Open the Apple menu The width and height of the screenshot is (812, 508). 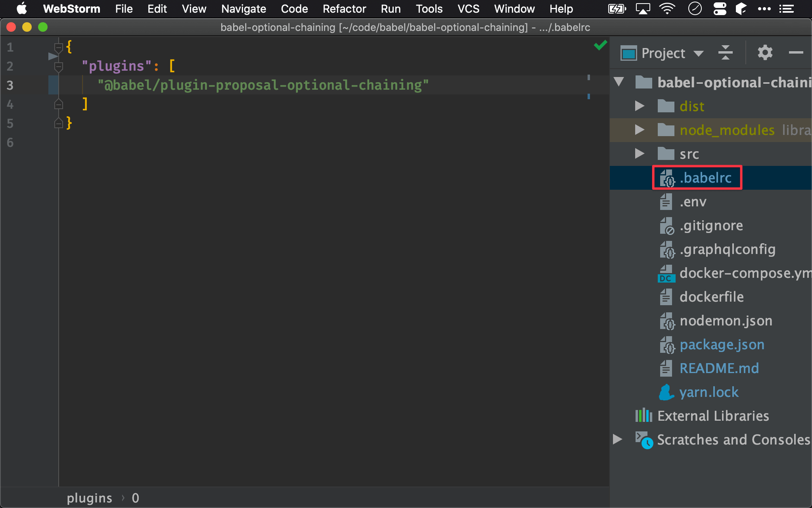click(22, 8)
